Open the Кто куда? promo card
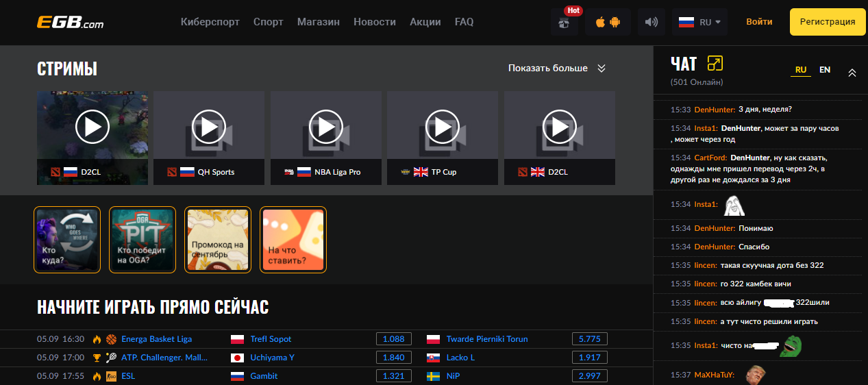Viewport: 868px width, 385px height. (67, 240)
